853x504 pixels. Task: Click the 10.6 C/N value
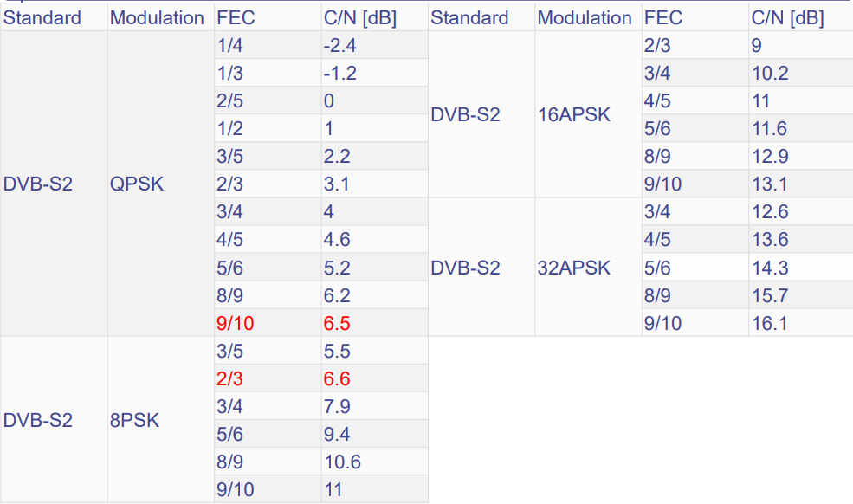pos(341,462)
